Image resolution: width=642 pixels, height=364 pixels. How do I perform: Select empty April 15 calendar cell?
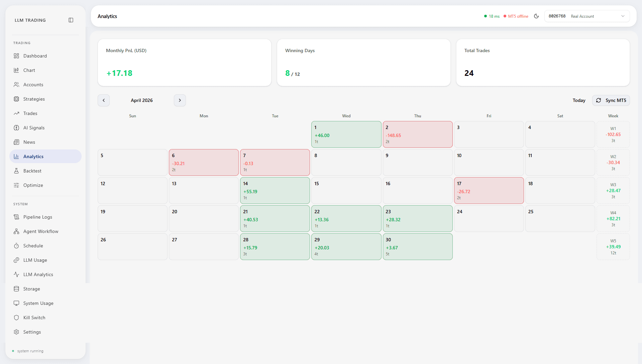(x=346, y=191)
